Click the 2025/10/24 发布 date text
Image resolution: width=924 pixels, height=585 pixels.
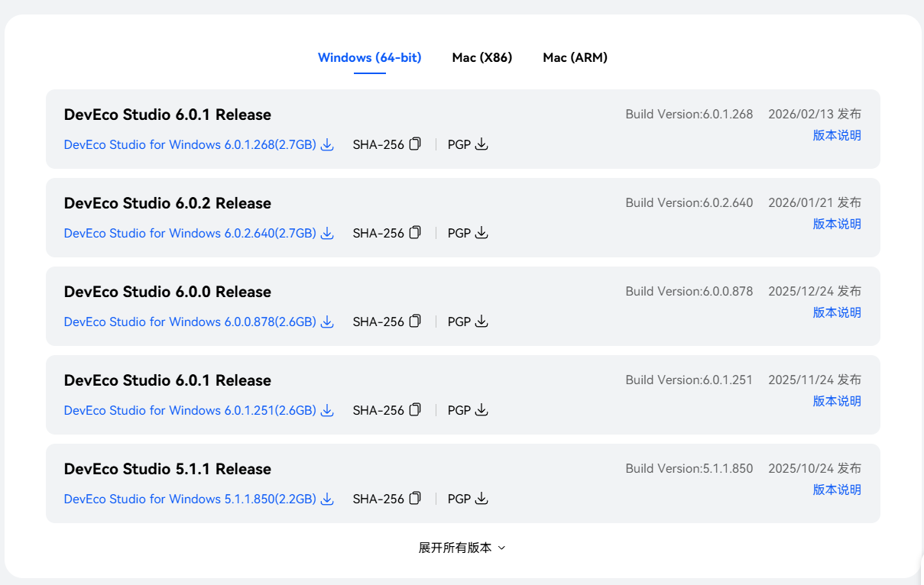[815, 468]
